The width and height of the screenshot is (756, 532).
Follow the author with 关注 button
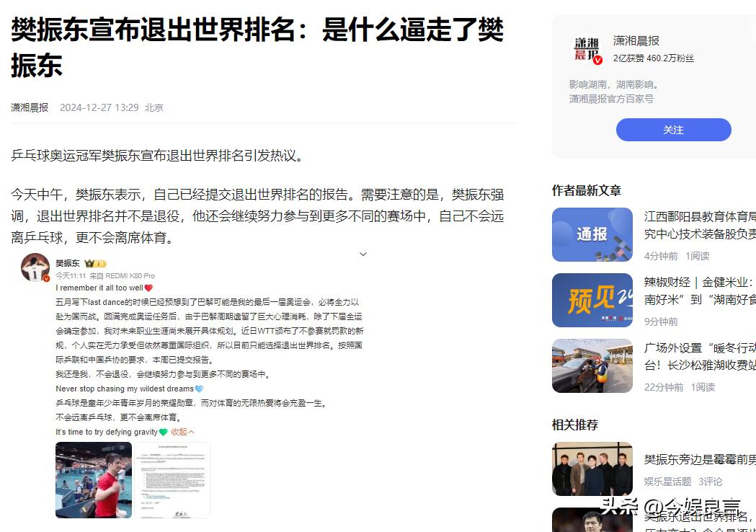(673, 130)
